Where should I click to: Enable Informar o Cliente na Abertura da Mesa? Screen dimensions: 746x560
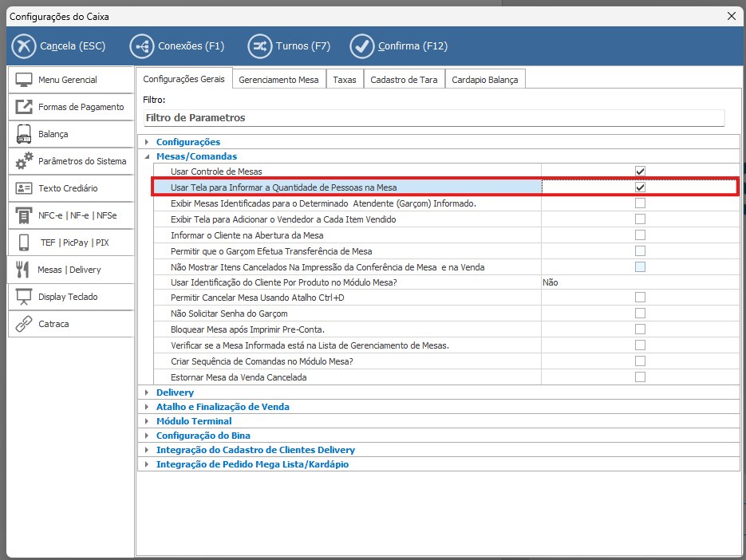coord(640,235)
